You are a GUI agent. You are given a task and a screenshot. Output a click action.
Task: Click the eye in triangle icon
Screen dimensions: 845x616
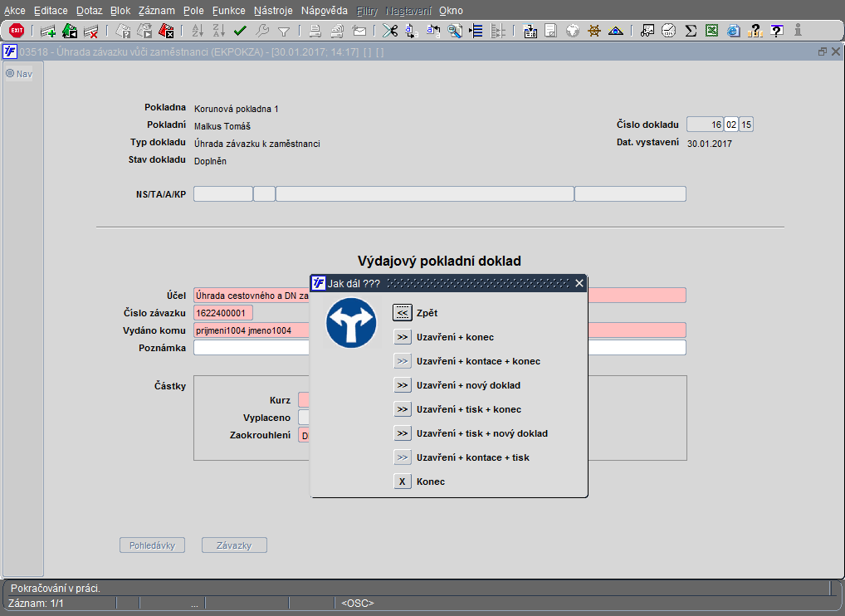click(615, 32)
